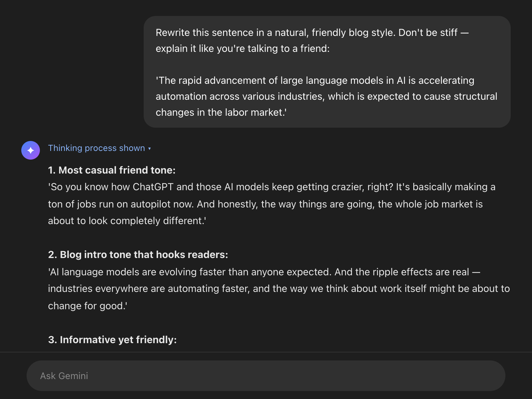Click the 'change for good' closing line
The image size is (532, 399).
(x=87, y=306)
